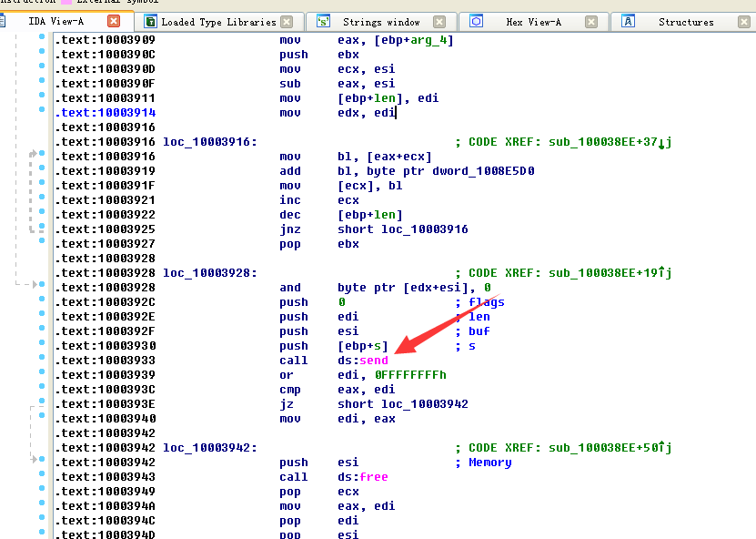Click the '; Memory' comment
This screenshot has height=539, width=756.
(483, 463)
